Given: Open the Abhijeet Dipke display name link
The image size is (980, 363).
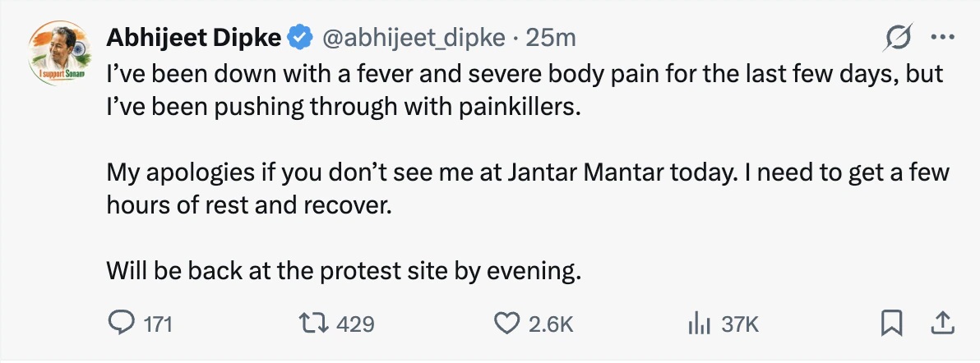Looking at the screenshot, I should 194,38.
